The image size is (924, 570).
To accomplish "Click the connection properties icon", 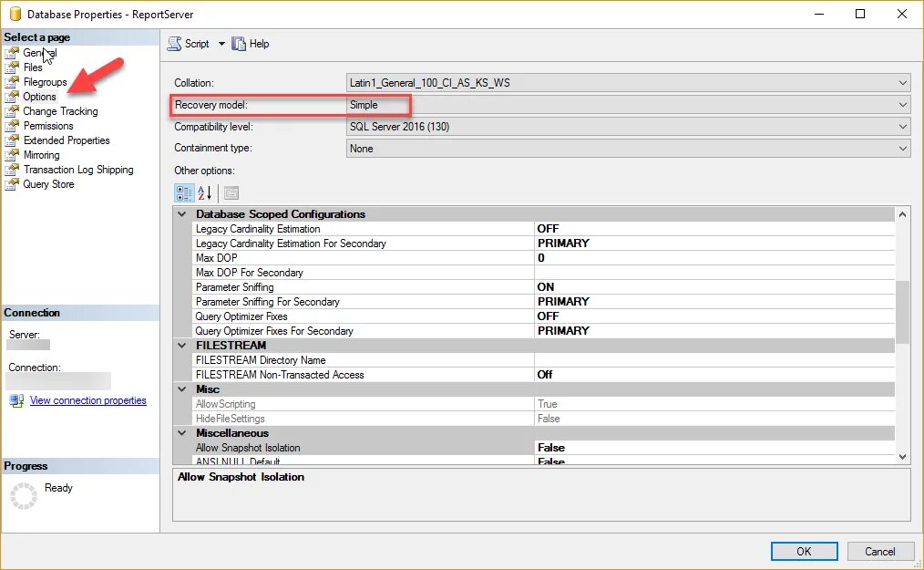I will coord(15,400).
